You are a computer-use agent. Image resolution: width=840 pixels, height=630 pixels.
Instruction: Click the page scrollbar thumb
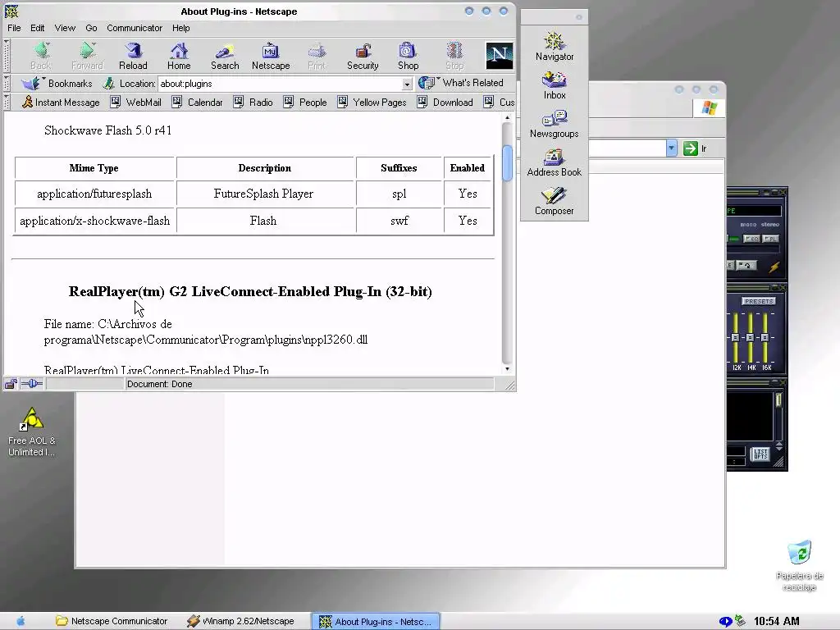[507, 163]
